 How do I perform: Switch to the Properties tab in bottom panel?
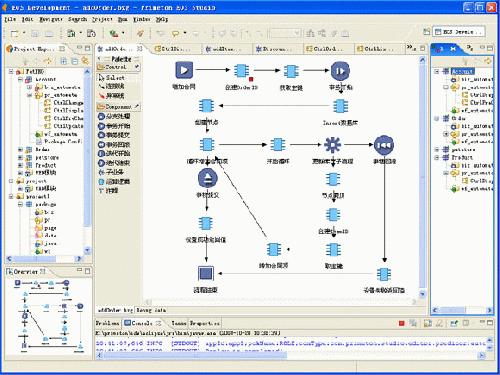(x=205, y=323)
